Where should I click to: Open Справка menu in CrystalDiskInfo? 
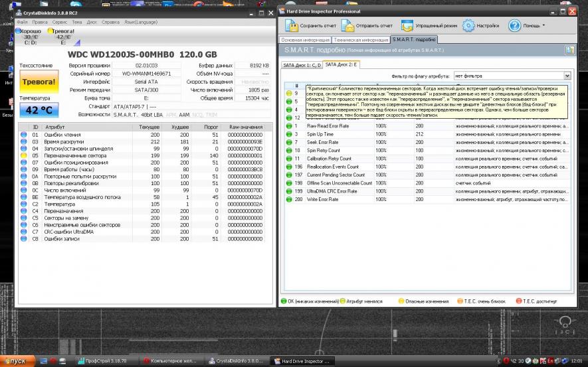[111, 22]
